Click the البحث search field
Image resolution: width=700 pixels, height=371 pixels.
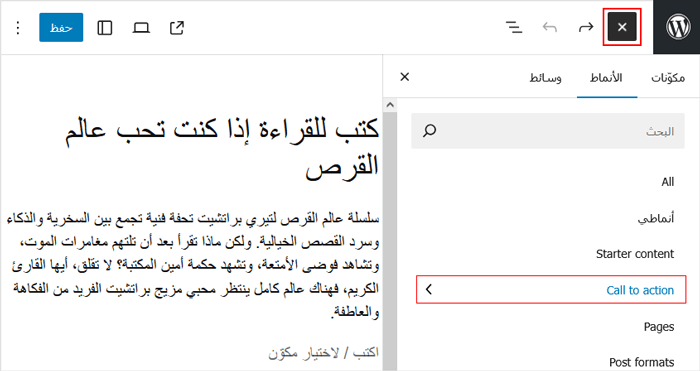click(548, 131)
